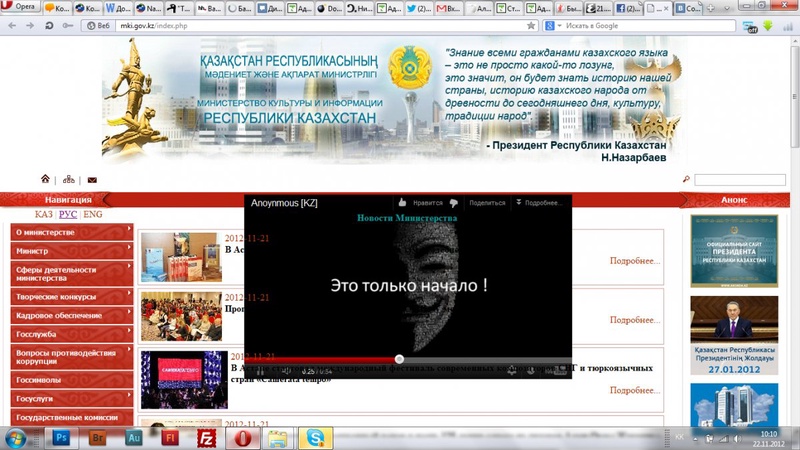Switch site language to КАЗ
This screenshot has height=450, width=800.
(44, 214)
